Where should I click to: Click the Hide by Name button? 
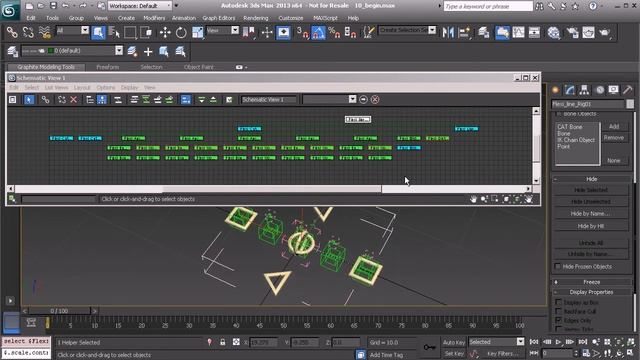point(591,213)
